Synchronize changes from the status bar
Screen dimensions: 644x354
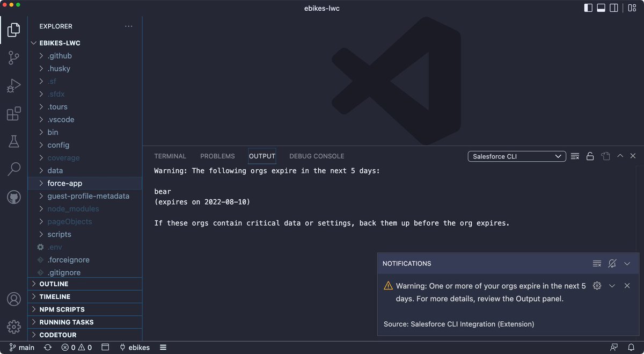(48, 348)
